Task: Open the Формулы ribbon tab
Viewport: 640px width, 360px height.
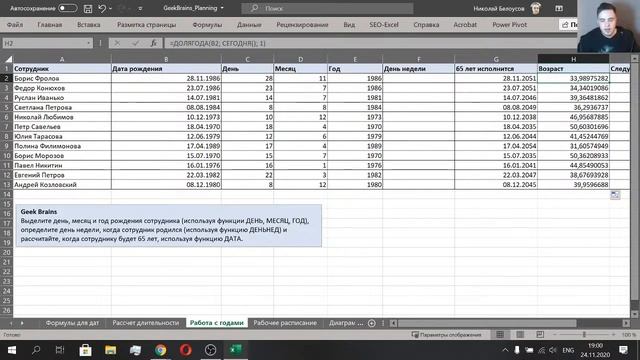Action: tap(207, 24)
